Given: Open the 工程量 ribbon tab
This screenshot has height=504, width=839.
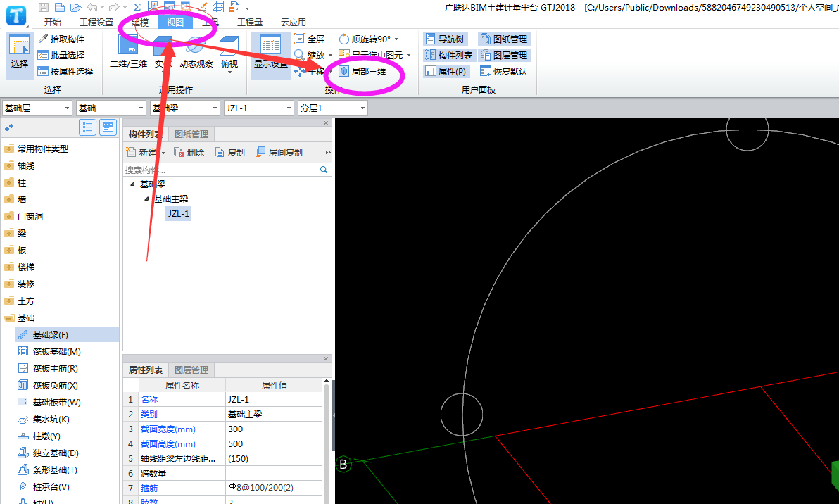Looking at the screenshot, I should [250, 22].
